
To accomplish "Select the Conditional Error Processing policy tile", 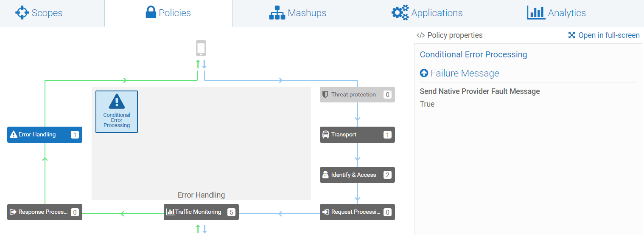I will (x=117, y=112).
